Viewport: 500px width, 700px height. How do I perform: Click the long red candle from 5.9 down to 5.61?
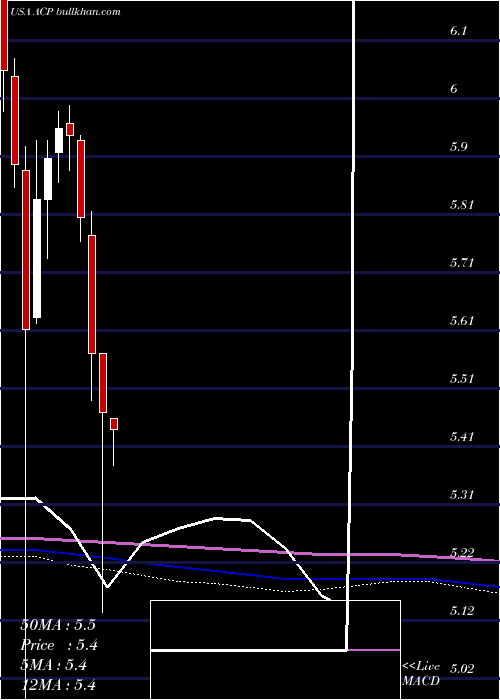pos(26,250)
